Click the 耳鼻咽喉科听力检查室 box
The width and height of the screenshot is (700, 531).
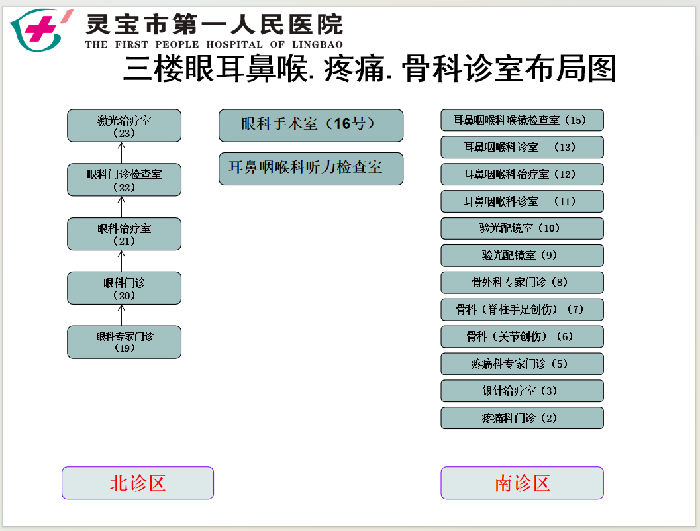point(311,168)
